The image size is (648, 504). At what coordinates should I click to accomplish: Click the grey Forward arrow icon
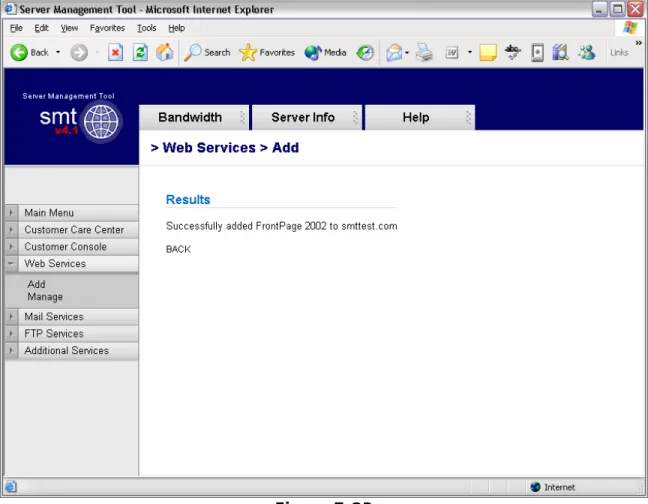click(x=79, y=52)
